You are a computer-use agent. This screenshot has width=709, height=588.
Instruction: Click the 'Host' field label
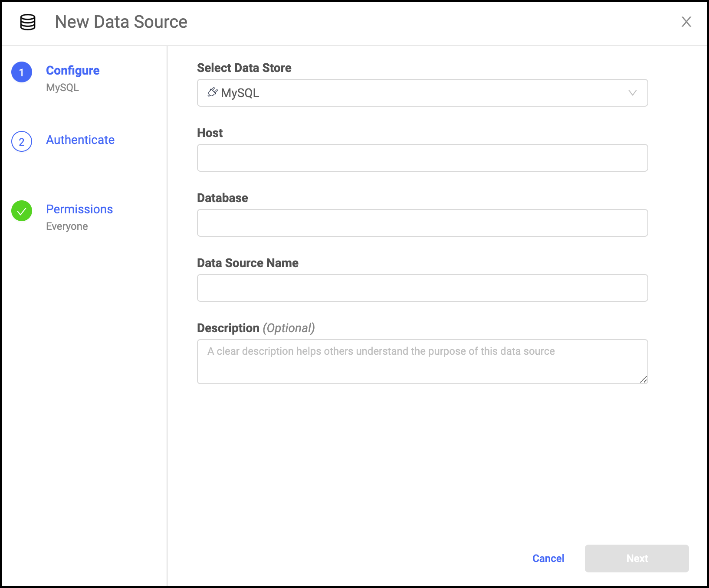coord(210,133)
